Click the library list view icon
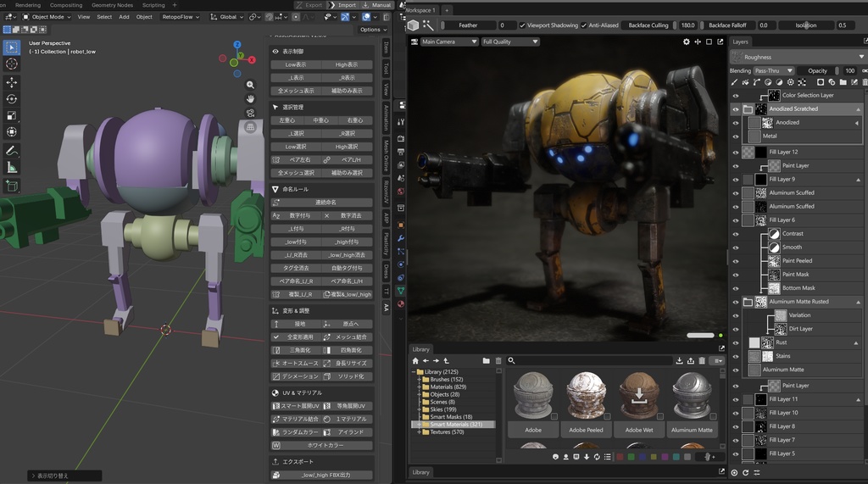Screen dimensions: 868x484 [607, 457]
